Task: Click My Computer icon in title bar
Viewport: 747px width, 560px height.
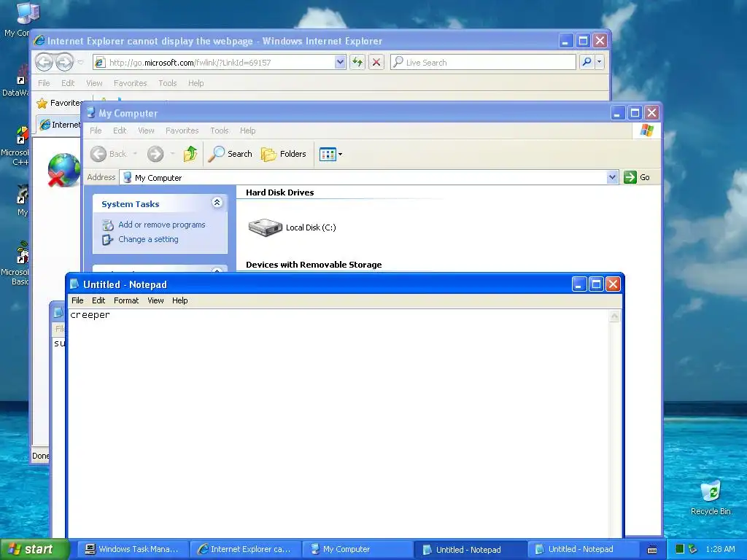Action: (90, 113)
